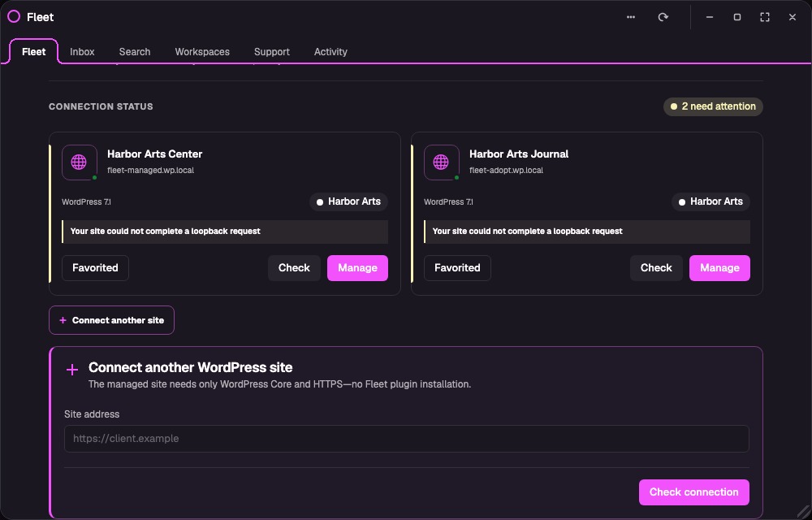Go to the Search tab
The image size is (812, 520).
pyautogui.click(x=135, y=52)
